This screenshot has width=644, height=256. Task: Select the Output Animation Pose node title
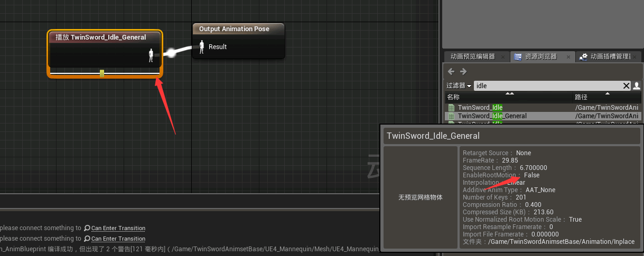[234, 29]
